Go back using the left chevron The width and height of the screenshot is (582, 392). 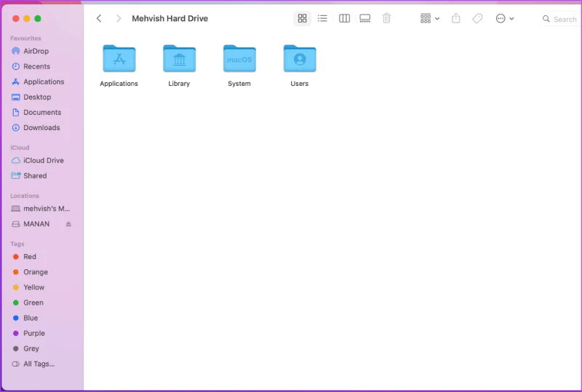click(x=99, y=19)
